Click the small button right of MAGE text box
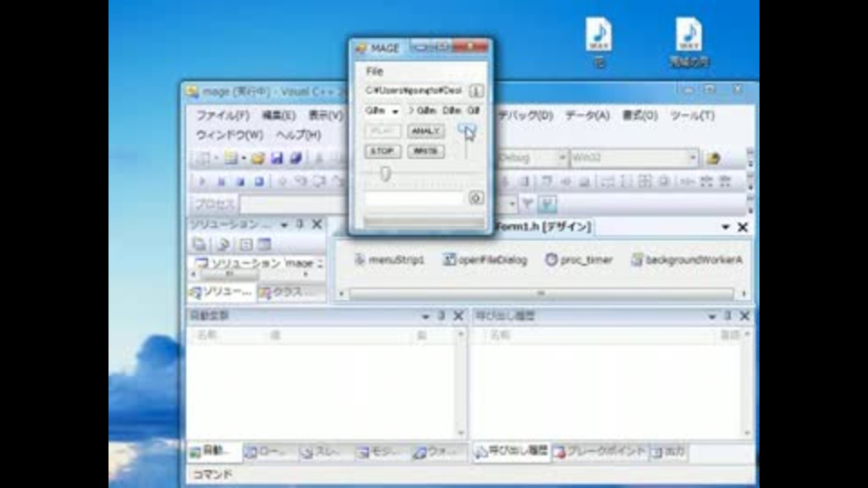Viewport: 868px width, 488px height. coord(476,198)
